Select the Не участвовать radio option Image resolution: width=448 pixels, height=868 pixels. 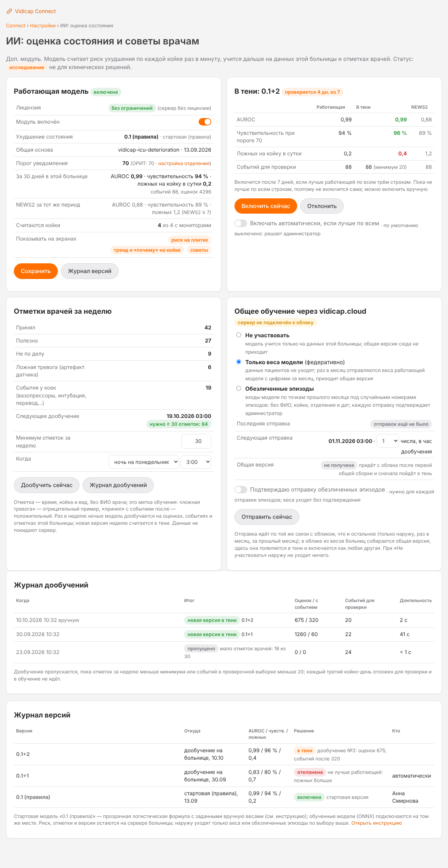coord(239,335)
